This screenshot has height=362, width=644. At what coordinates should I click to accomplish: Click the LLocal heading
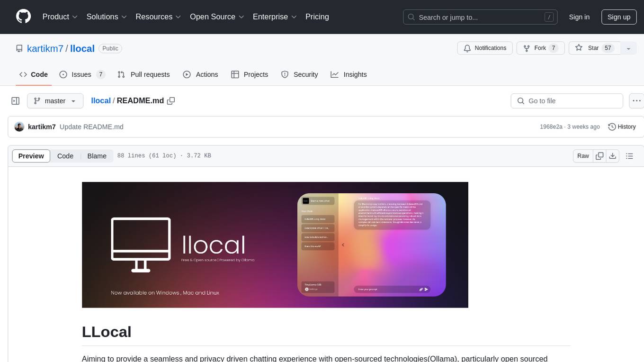[x=107, y=332]
